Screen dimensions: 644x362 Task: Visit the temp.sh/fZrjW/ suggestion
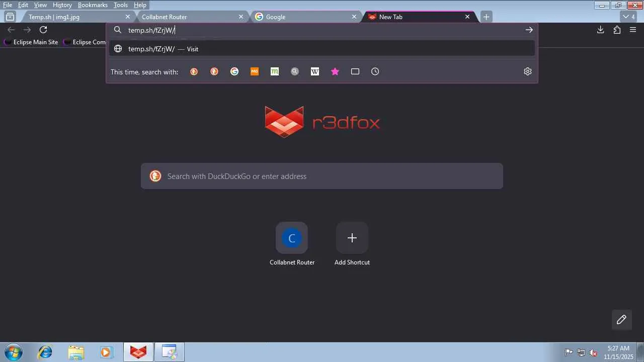pos(322,49)
